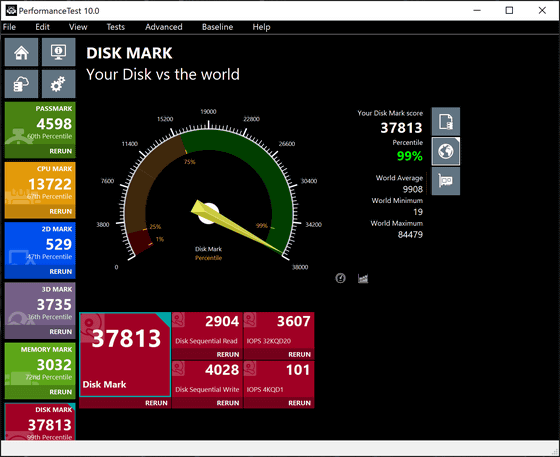Click the PerformanceTest app logo in title bar

tap(11, 10)
